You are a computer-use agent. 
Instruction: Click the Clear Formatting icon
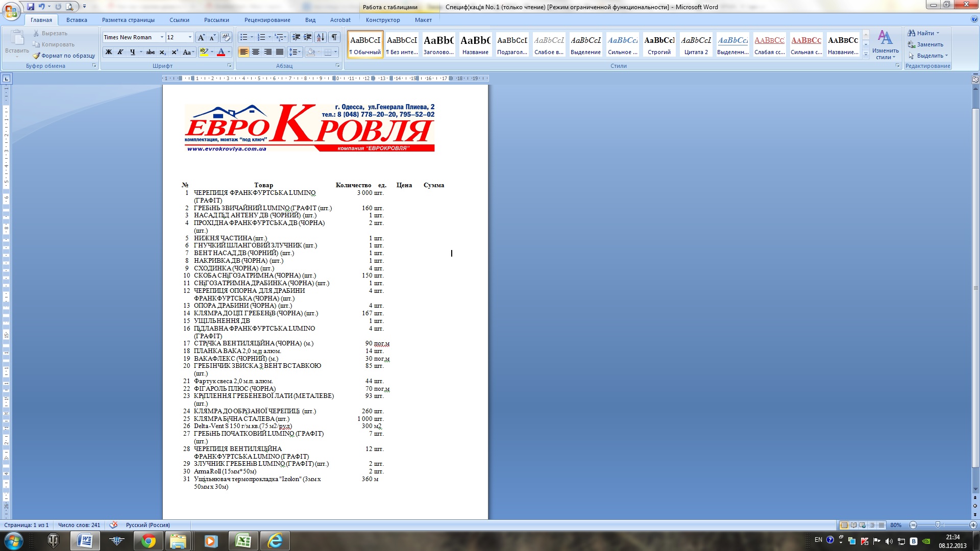click(227, 37)
